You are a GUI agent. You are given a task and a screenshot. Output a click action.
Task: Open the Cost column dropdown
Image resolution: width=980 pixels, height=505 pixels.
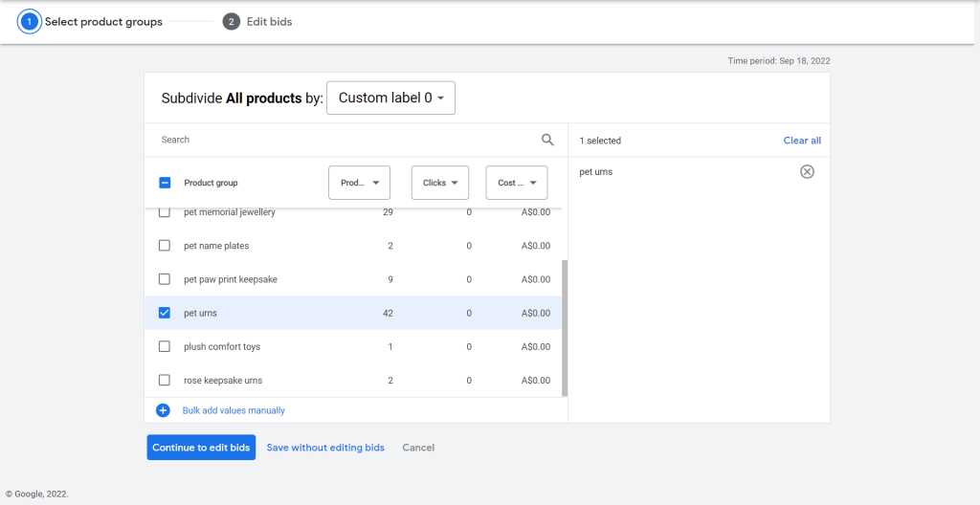click(x=517, y=183)
